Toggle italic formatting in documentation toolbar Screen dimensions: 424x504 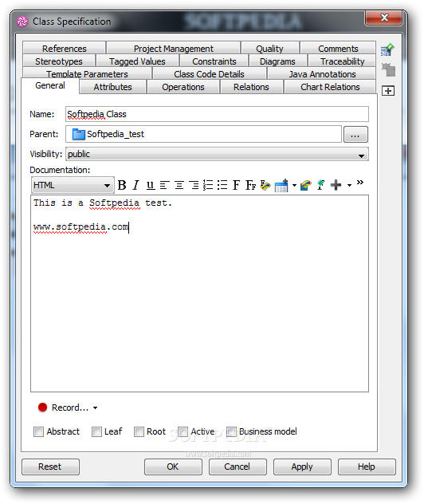point(136,185)
